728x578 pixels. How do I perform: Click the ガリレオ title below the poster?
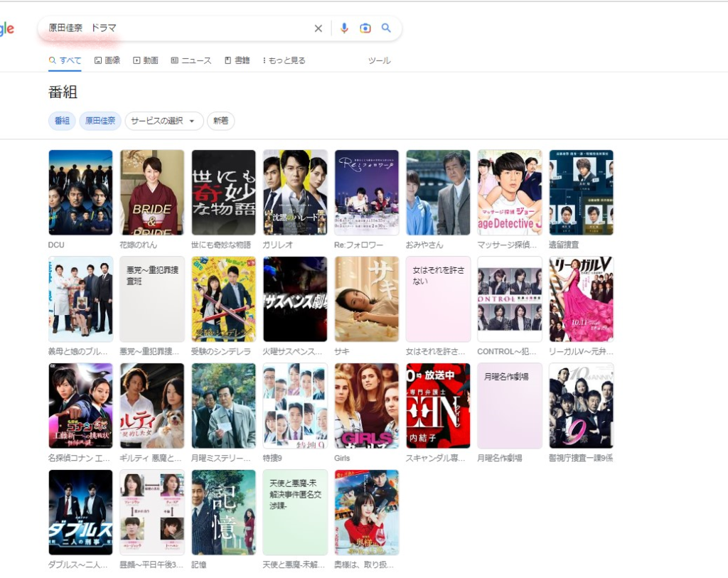pyautogui.click(x=278, y=245)
